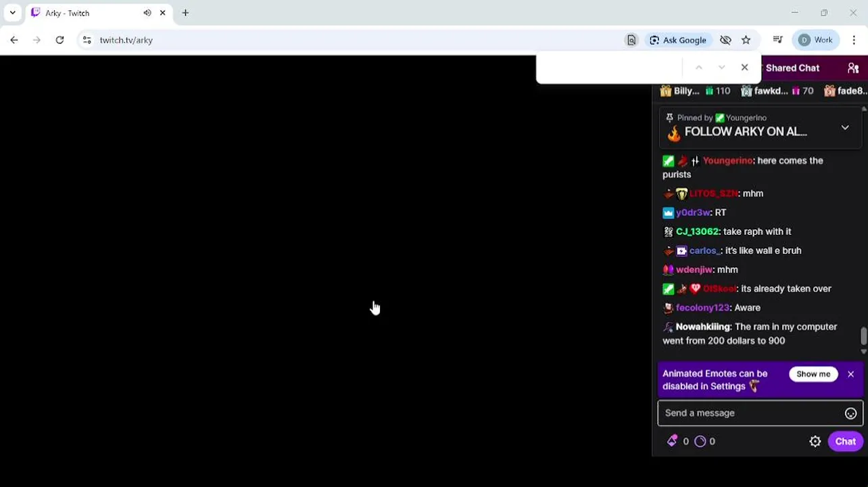This screenshot has height=487, width=868.
Task: Send message with the Chat button
Action: tap(845, 442)
